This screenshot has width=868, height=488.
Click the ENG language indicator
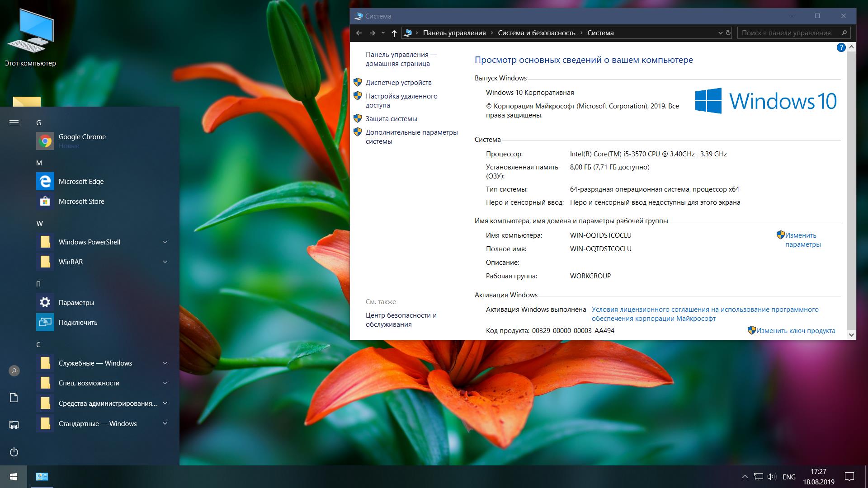pyautogui.click(x=789, y=477)
